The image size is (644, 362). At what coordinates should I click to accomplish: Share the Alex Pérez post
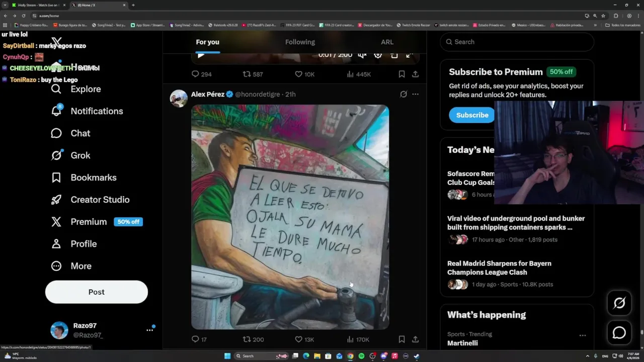(x=415, y=339)
